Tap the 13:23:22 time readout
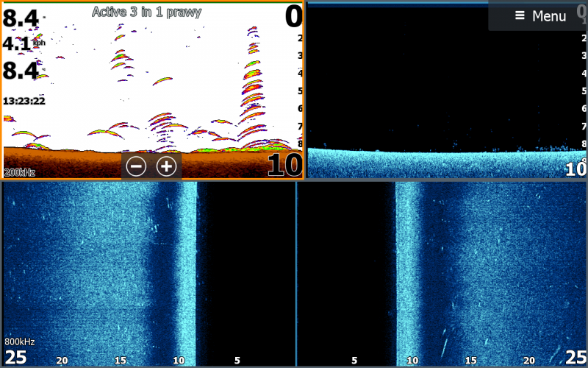The width and height of the screenshot is (588, 368). [x=24, y=101]
